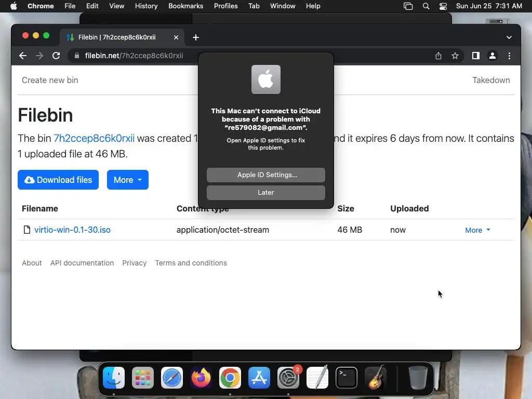The height and width of the screenshot is (399, 532).
Task: Expand More menu in virtio-win row
Action: (477, 230)
